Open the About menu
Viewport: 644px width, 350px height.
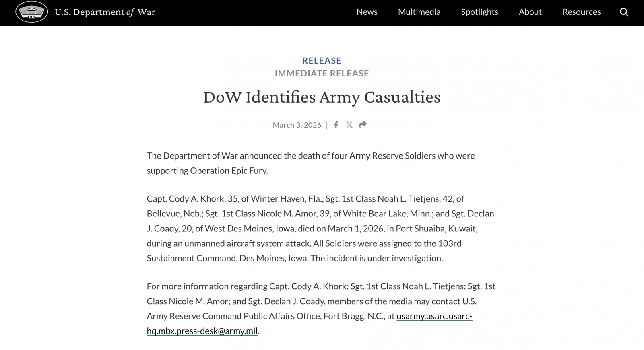click(x=530, y=12)
